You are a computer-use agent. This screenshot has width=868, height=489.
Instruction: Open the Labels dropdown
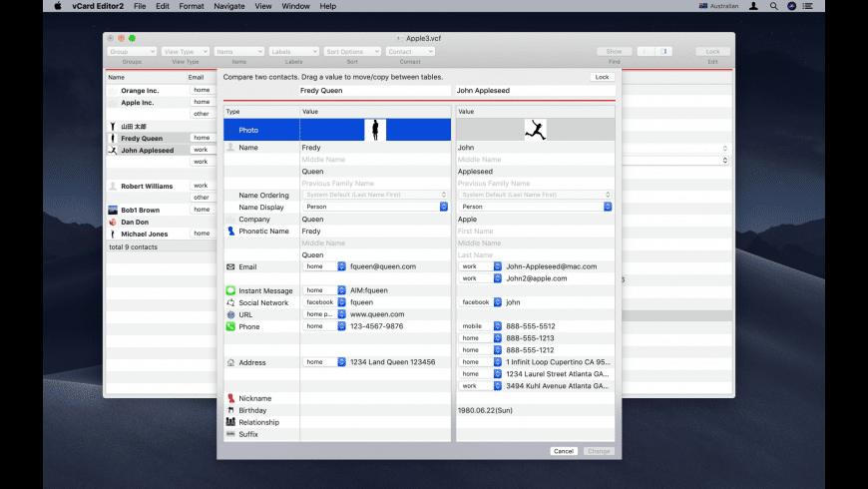294,52
